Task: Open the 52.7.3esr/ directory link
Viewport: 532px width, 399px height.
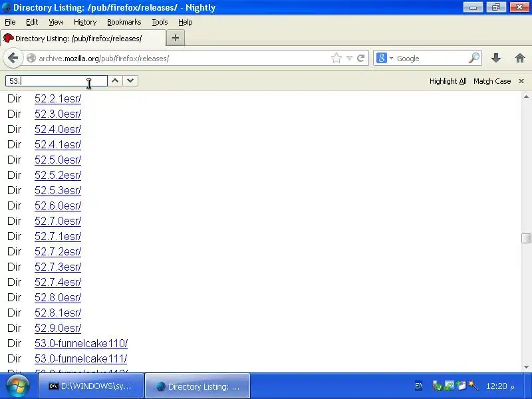Action: [58, 267]
